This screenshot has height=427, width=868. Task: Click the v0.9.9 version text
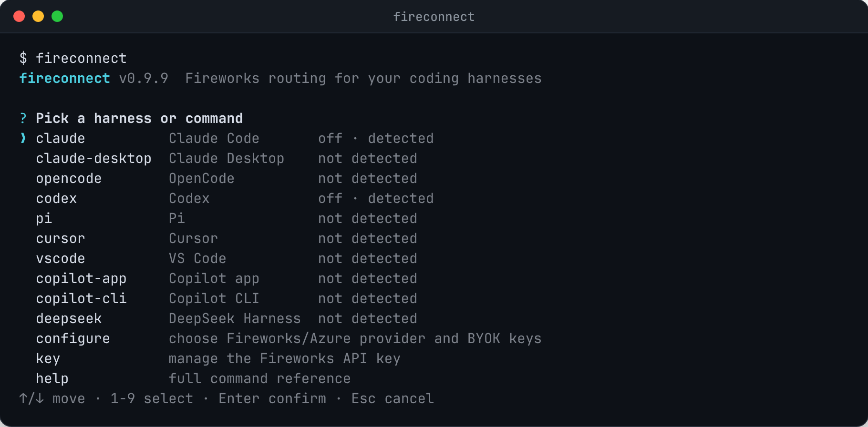pyautogui.click(x=144, y=78)
